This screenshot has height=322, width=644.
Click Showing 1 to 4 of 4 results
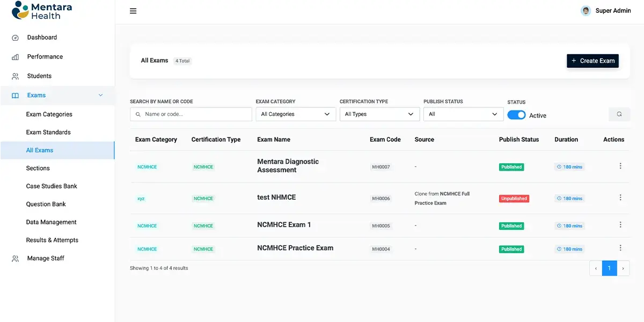pyautogui.click(x=159, y=268)
